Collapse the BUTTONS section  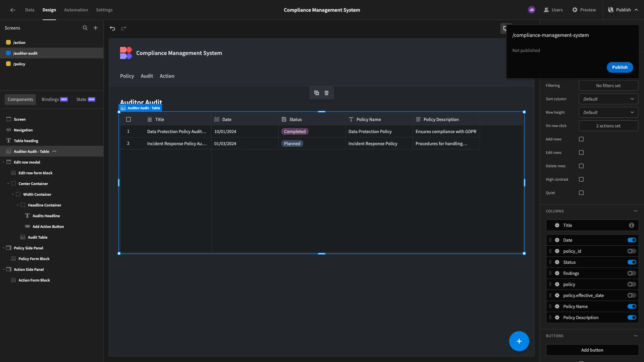click(x=636, y=336)
